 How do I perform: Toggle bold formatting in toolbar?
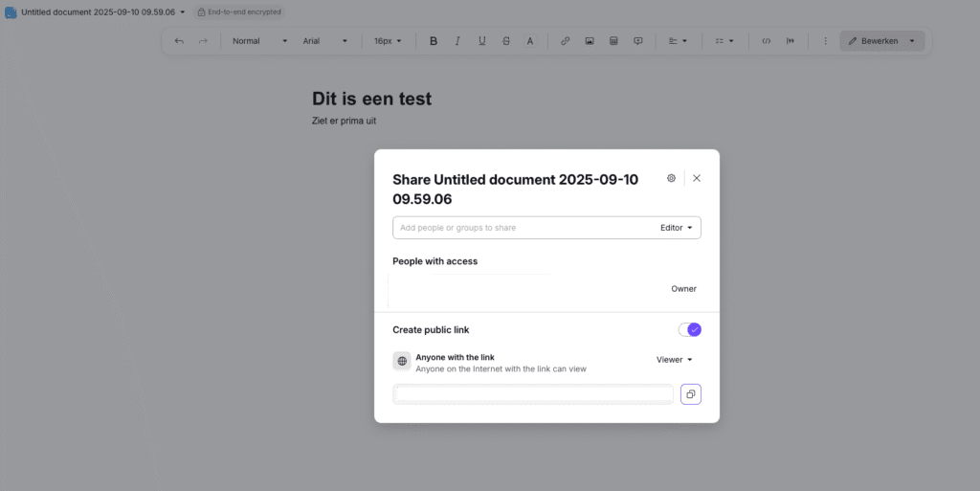[x=434, y=41]
